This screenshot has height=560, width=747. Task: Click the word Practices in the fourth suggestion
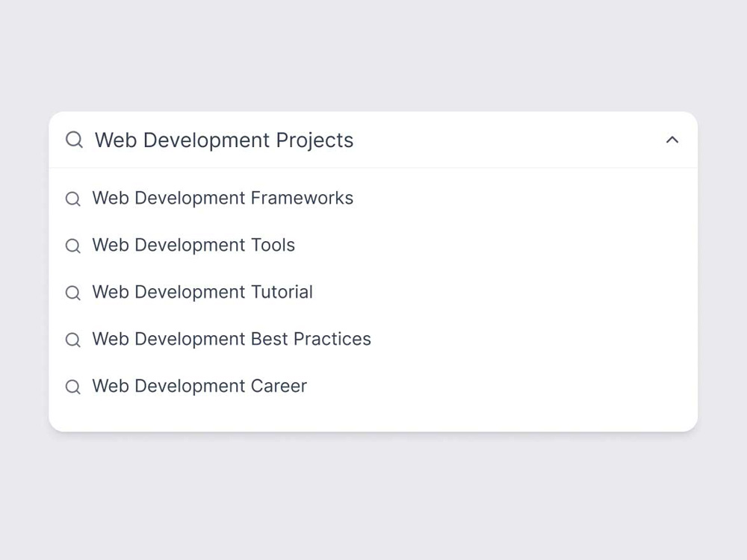coord(332,339)
